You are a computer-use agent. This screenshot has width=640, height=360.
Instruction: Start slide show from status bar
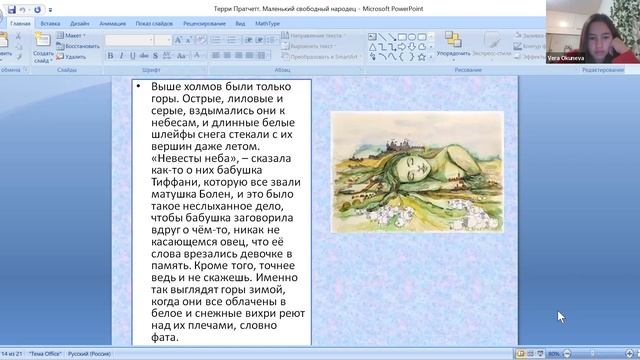(x=540, y=353)
